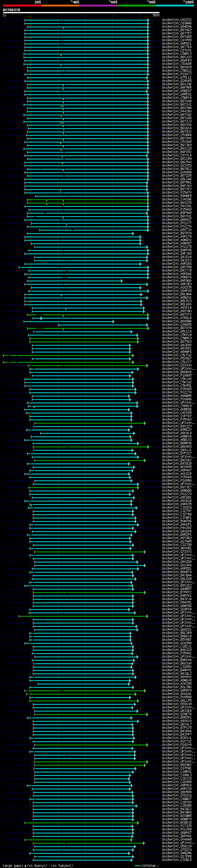Screen dimensions: 197x868
Task: Click label UniRef100_Q4PEF9
Action: coord(177,690)
